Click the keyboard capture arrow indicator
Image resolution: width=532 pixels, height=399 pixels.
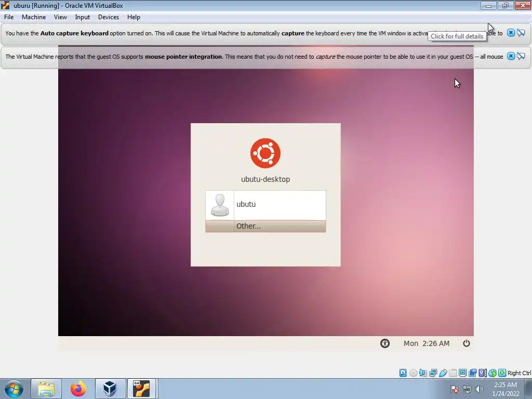point(502,373)
